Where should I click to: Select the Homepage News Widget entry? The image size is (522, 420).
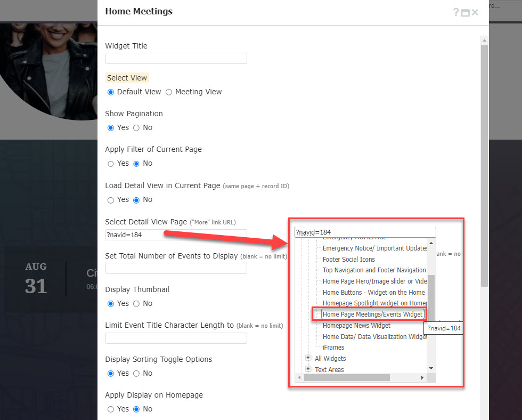tap(356, 325)
